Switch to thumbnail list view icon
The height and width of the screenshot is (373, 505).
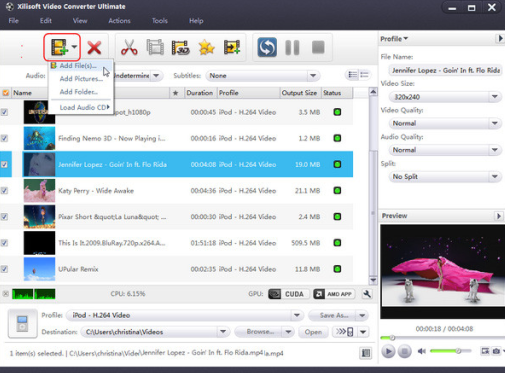click(x=353, y=75)
